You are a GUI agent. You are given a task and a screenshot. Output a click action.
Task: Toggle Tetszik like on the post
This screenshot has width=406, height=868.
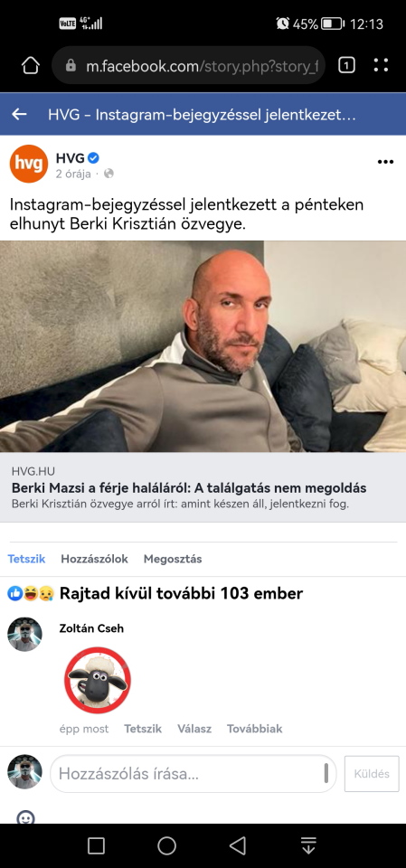26,559
